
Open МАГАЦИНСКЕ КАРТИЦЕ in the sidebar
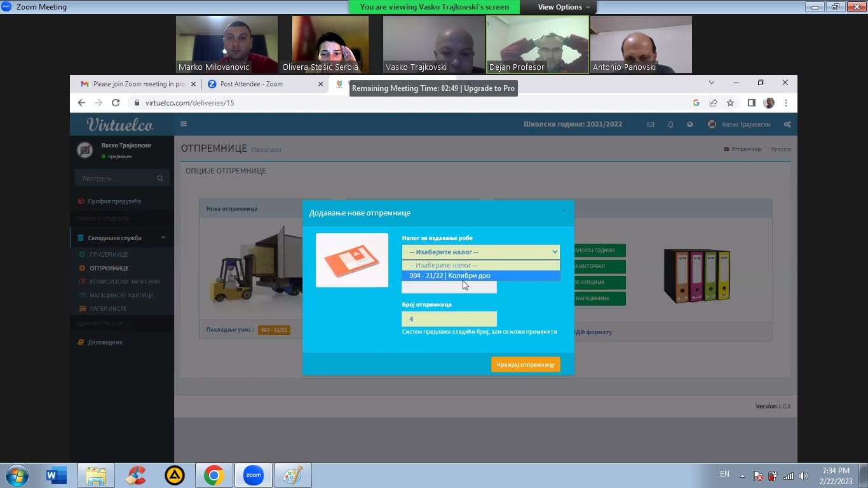click(x=121, y=295)
